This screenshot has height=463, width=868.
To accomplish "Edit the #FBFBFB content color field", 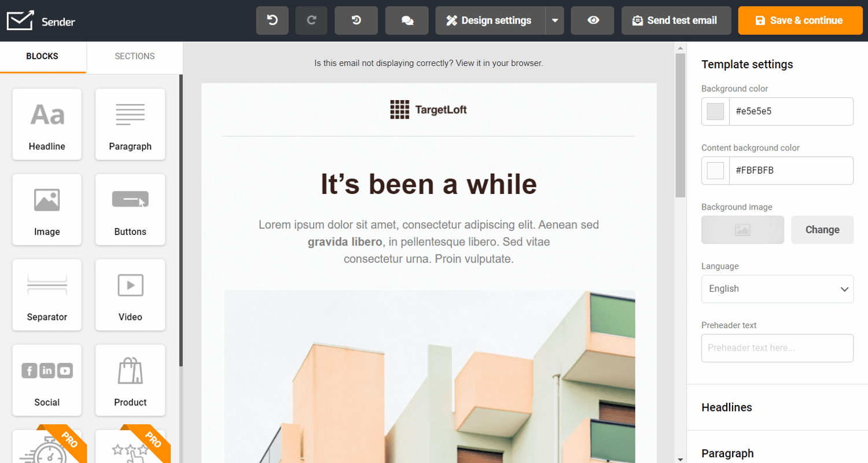I will click(x=791, y=170).
